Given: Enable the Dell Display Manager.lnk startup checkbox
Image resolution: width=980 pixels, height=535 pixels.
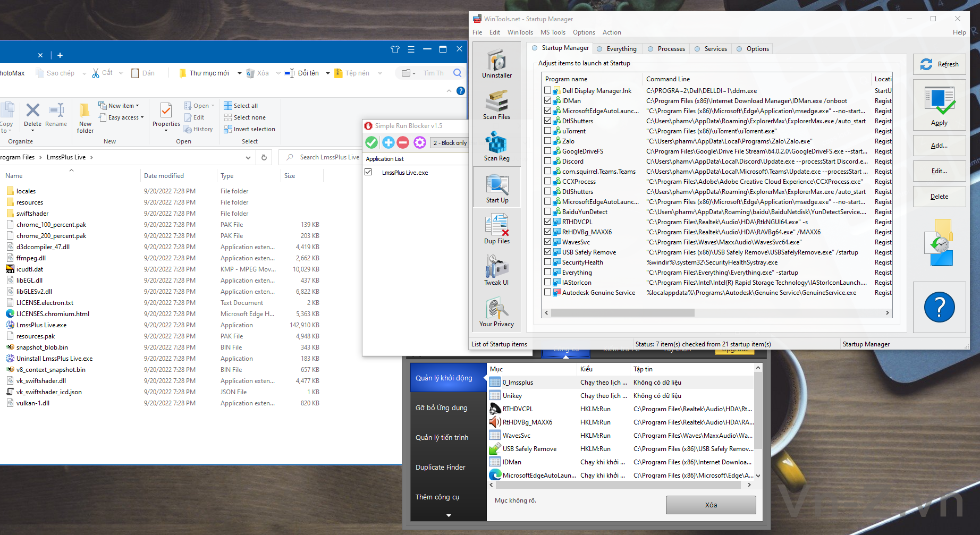Looking at the screenshot, I should [x=547, y=90].
